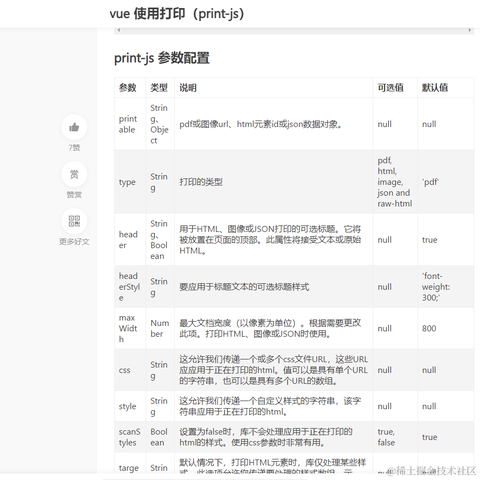
Task: Click the scanStyles parameter cell
Action: tap(130, 437)
